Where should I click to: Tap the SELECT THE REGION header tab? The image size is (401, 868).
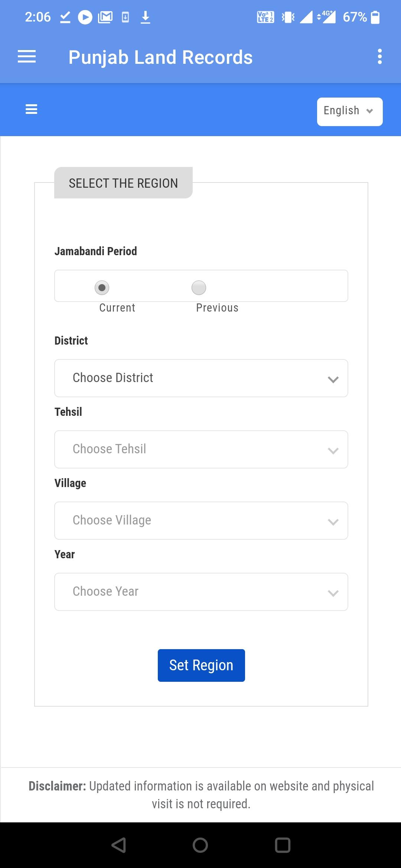pos(123,183)
